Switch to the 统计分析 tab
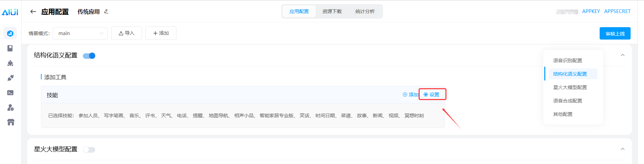The height and width of the screenshot is (164, 644). coord(365,11)
